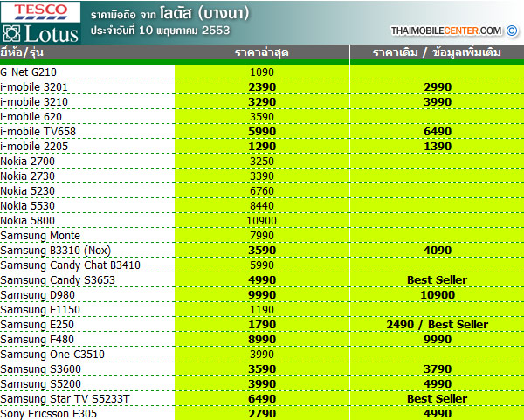Click latest price 2790 for Sony Ericsson F305

click(x=262, y=414)
